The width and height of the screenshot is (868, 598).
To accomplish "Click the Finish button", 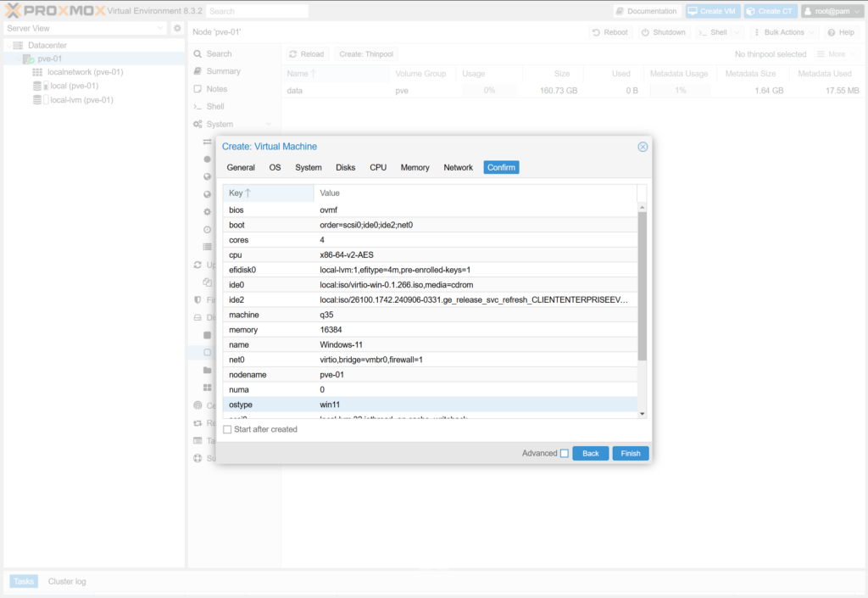I will coord(631,454).
